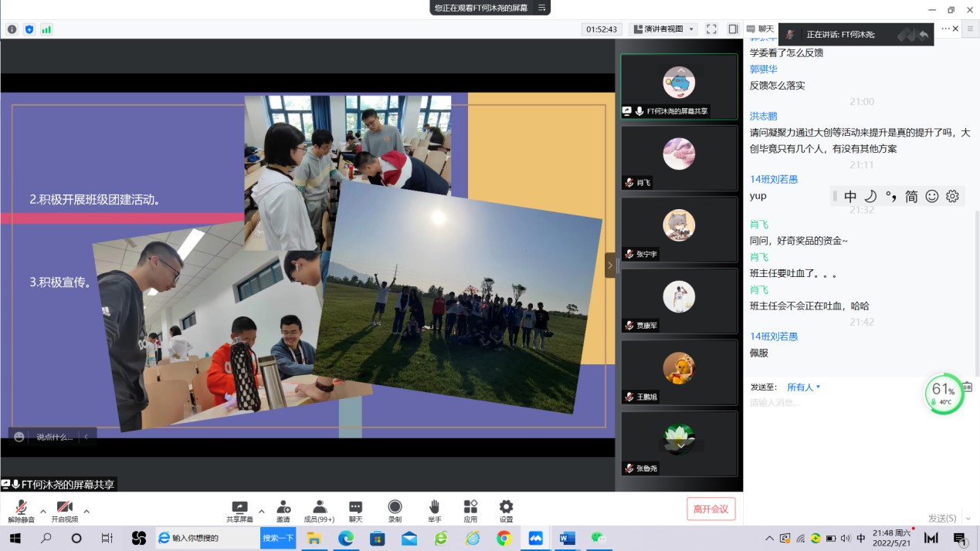The width and height of the screenshot is (980, 551).
Task: Expand audio options arrow beside 解除静音
Action: tap(42, 511)
